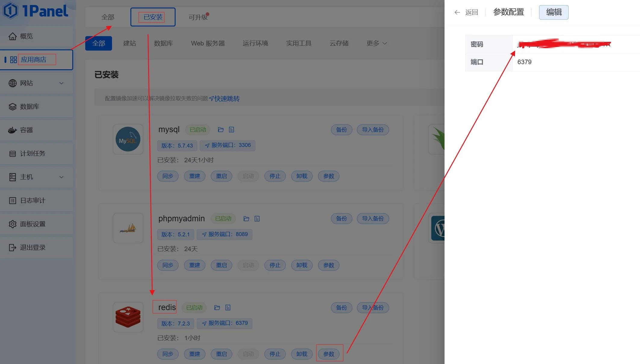The height and width of the screenshot is (364, 640).
Task: Open the redis folder icon
Action: coord(217,308)
